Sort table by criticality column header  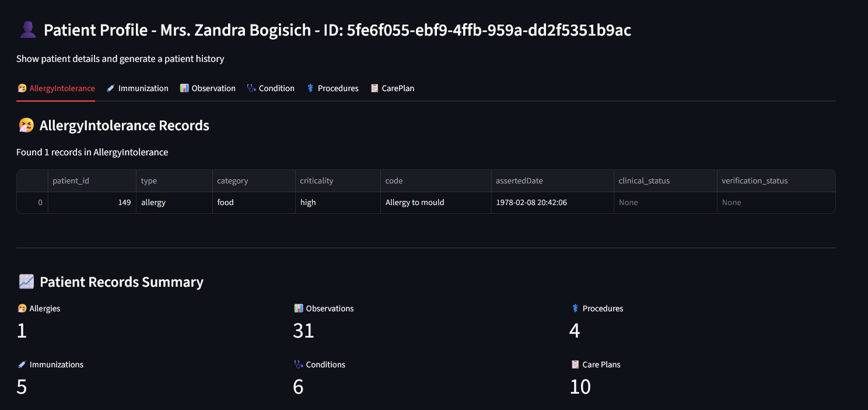click(316, 181)
